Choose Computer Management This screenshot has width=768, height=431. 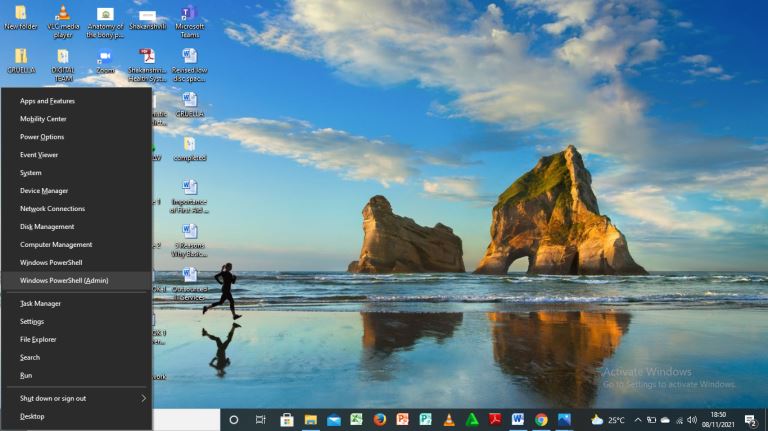coord(76,244)
